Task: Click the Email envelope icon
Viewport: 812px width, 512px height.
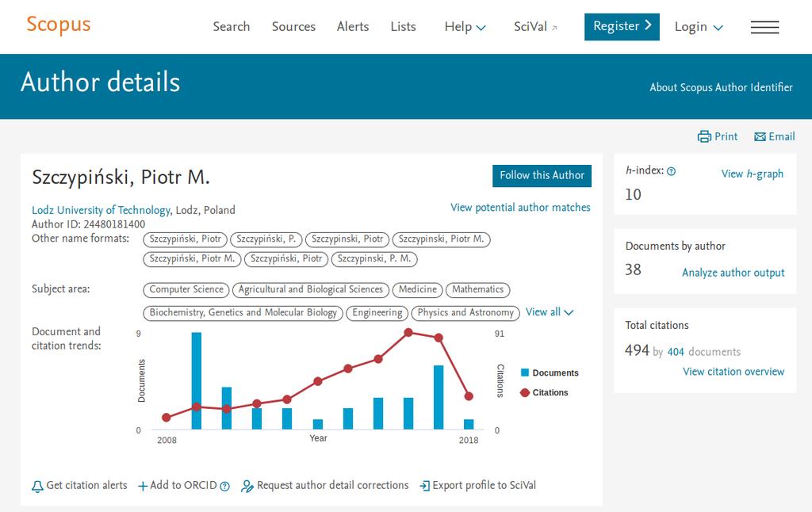Action: (x=760, y=136)
